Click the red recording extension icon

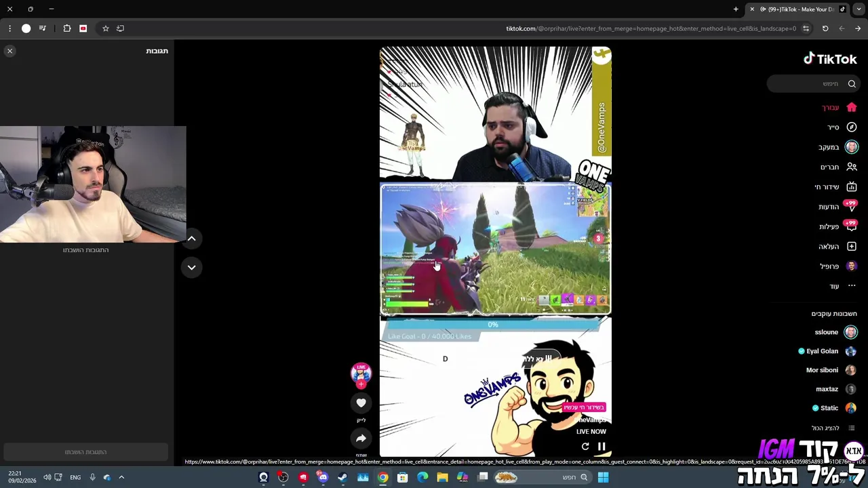coord(83,28)
